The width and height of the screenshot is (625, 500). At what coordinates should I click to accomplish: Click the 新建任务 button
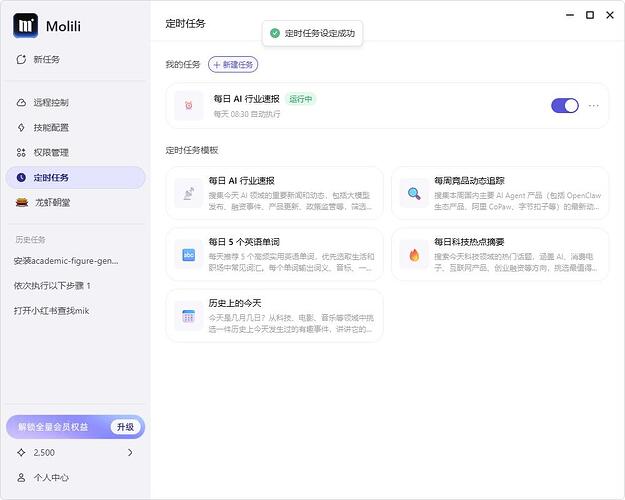233,65
